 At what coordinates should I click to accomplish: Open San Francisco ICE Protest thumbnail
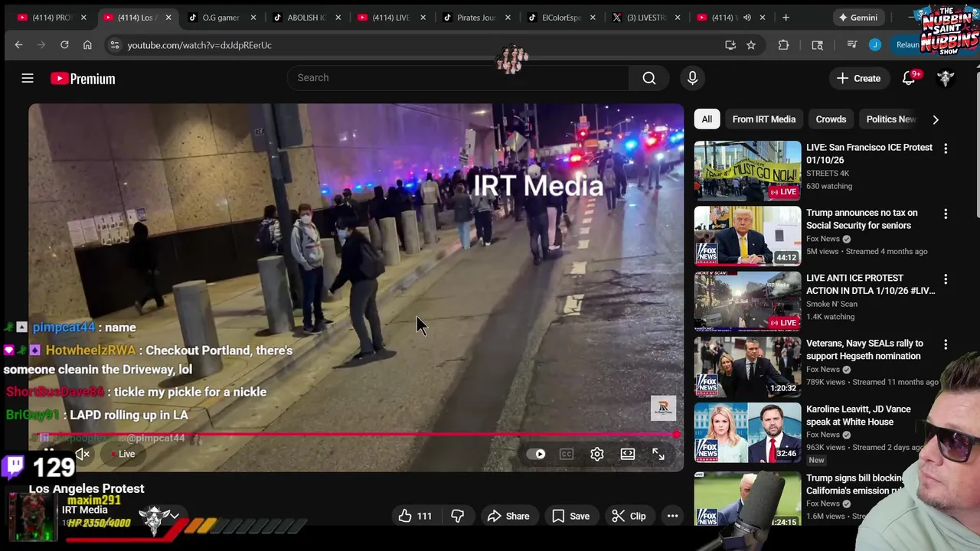[x=747, y=171]
